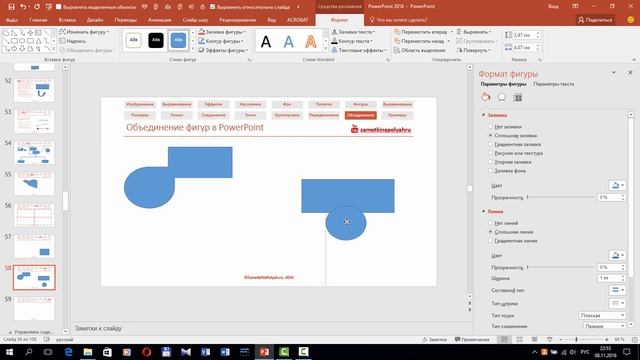This screenshot has width=640, height=360.
Task: Open the 'Дизайн' ribbon tab
Action: [95, 20]
